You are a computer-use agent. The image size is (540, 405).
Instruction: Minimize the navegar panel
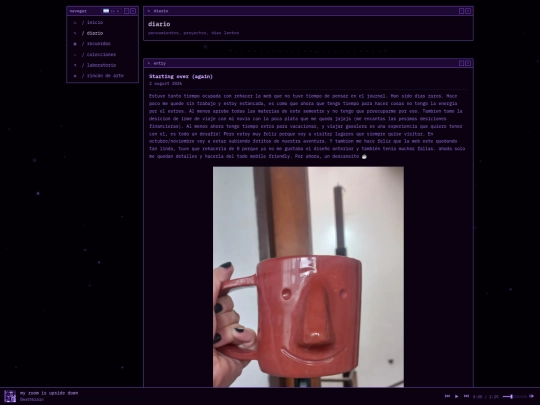[x=126, y=11]
